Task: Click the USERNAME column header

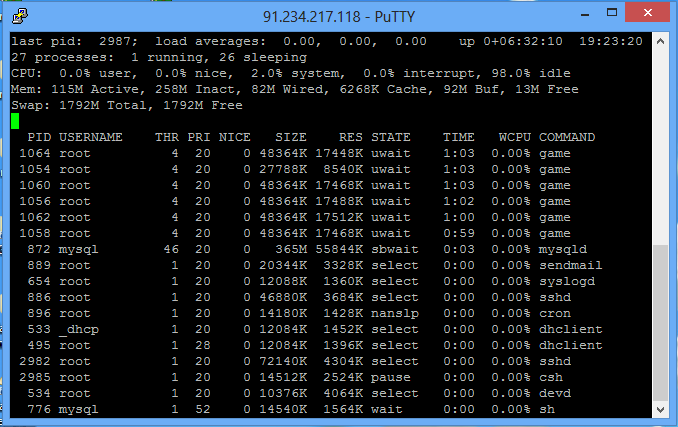Action: coord(91,137)
